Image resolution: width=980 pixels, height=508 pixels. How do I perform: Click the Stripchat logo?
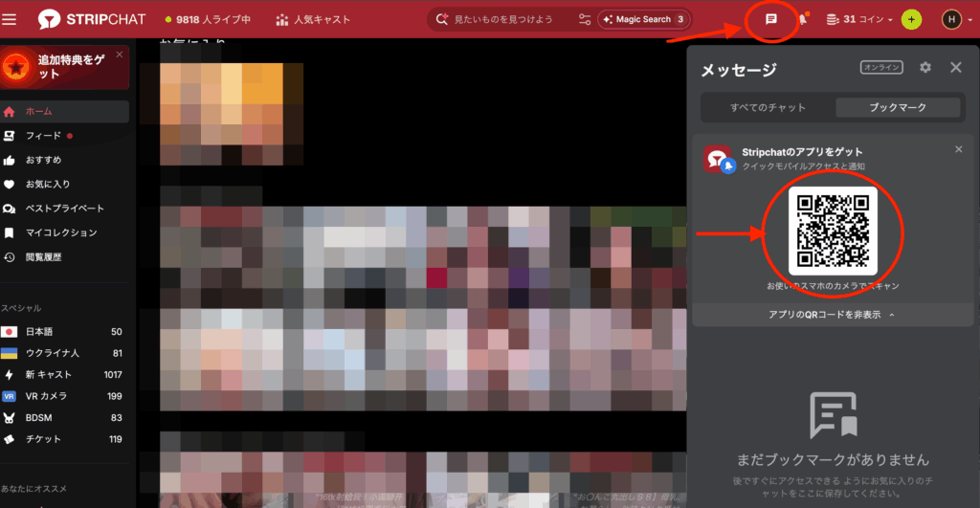(91, 19)
